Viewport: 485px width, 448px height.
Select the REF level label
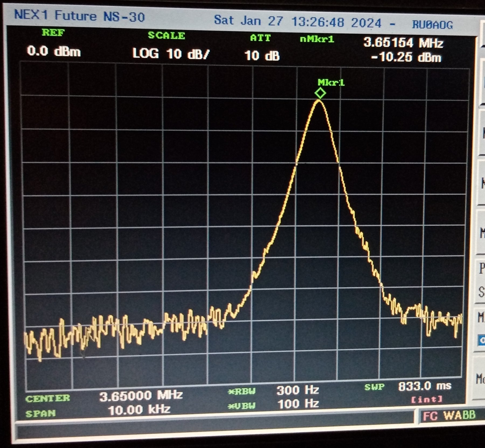[53, 33]
